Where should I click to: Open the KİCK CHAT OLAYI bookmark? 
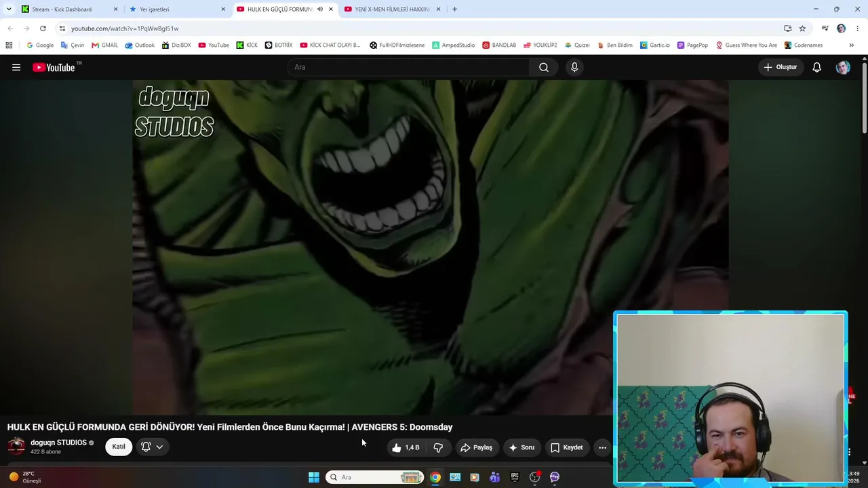(330, 45)
